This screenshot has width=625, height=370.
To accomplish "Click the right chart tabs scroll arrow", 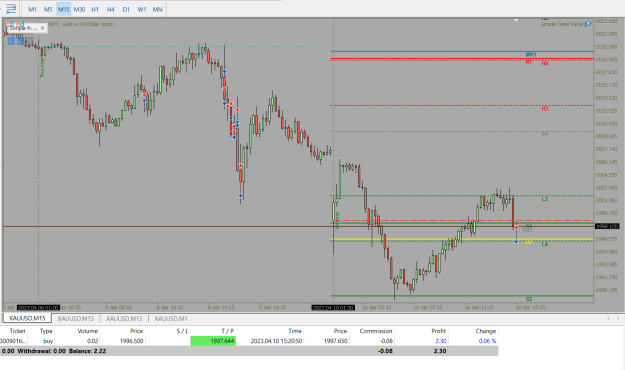I will [618, 318].
